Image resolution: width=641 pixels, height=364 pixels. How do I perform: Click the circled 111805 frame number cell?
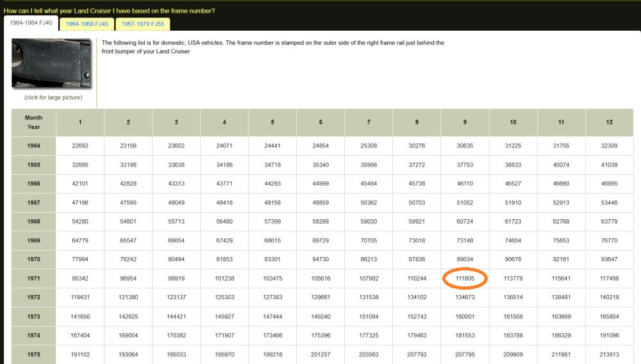465,279
